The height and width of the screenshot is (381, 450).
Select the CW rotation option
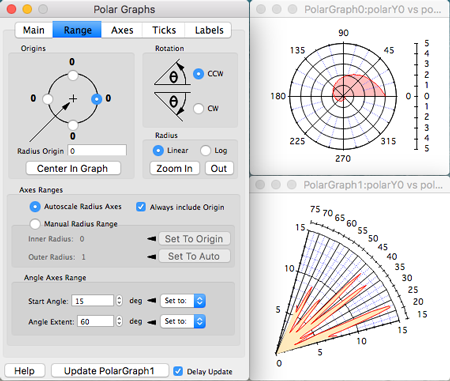(x=198, y=108)
